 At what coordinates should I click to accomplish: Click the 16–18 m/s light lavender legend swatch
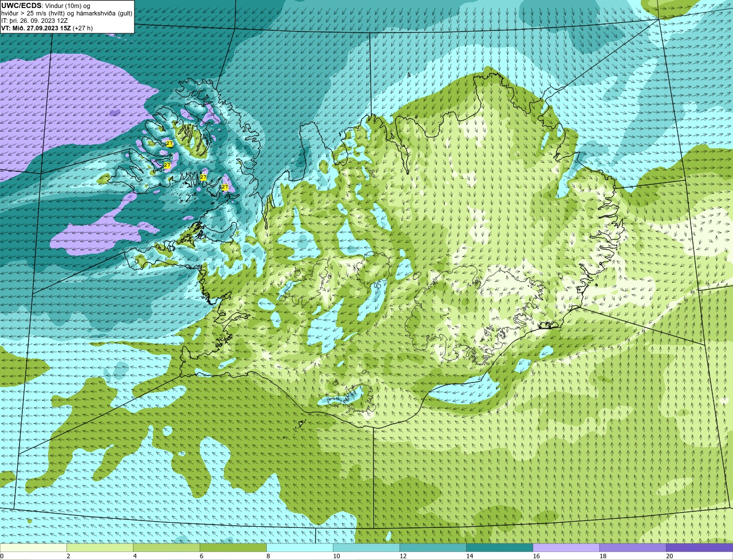pyautogui.click(x=566, y=547)
